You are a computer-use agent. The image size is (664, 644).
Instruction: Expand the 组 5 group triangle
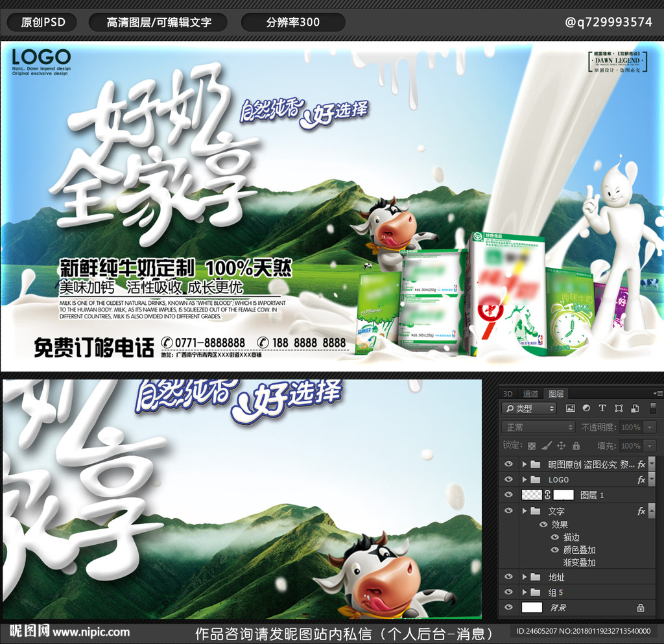[x=524, y=592]
